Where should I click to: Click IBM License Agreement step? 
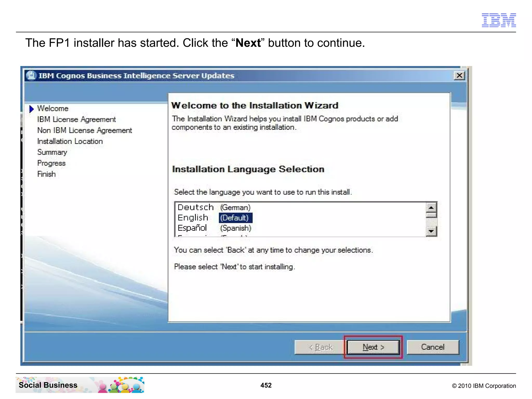(x=76, y=119)
